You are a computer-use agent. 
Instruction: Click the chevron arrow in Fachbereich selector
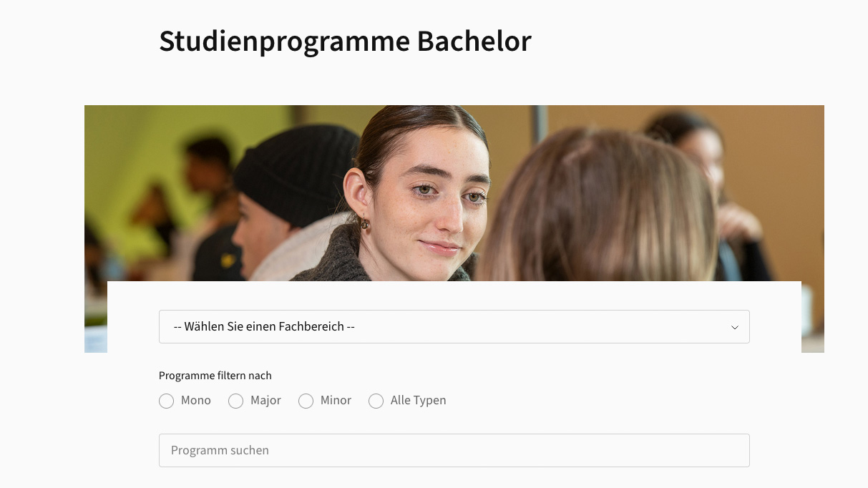coord(734,328)
